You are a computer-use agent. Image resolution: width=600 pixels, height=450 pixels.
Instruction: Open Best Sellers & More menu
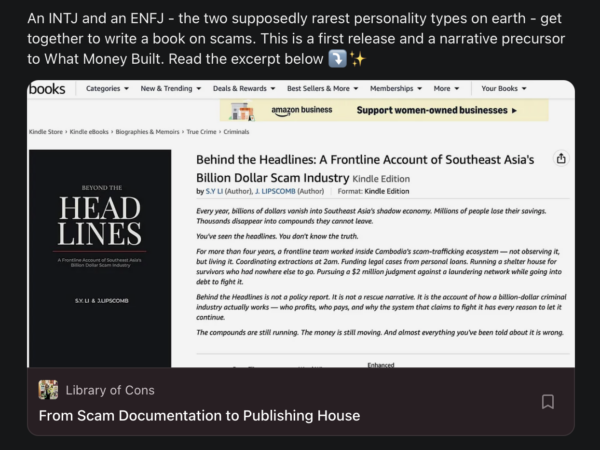coord(323,88)
